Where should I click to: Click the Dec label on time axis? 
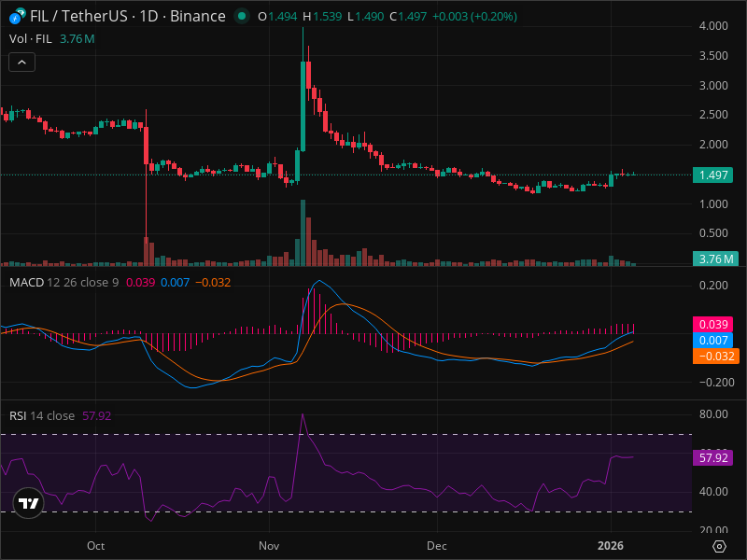[436, 546]
